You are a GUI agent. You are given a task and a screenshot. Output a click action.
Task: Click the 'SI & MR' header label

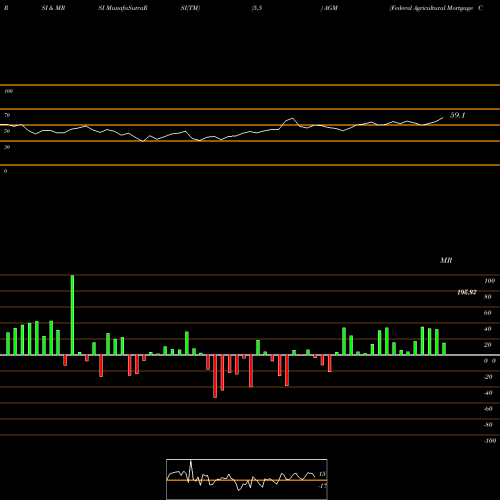[53, 8]
